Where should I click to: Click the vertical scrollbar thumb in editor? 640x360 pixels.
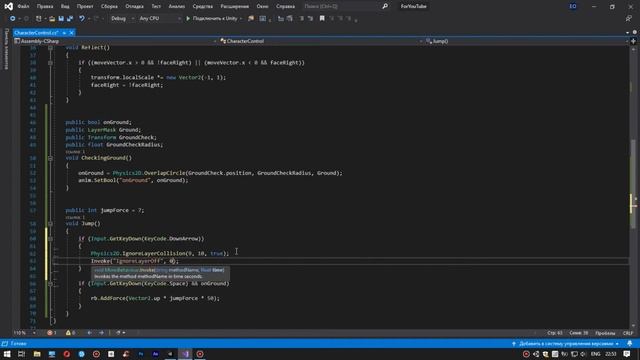click(633, 184)
